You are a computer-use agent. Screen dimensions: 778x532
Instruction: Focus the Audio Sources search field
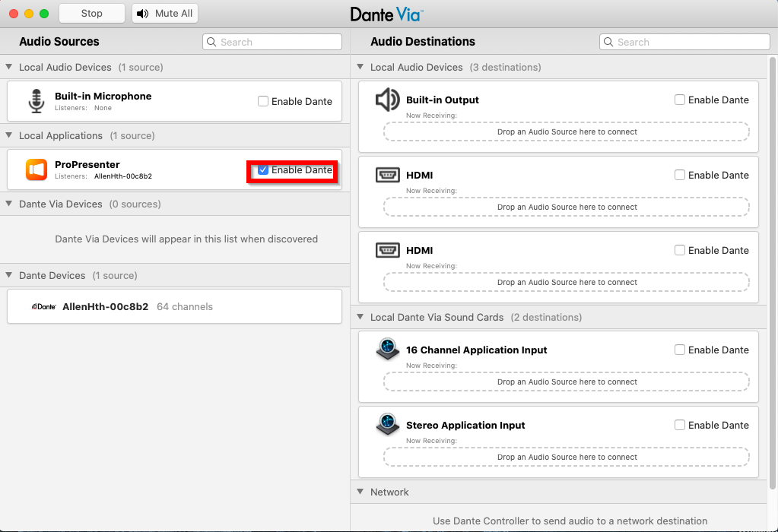(272, 42)
